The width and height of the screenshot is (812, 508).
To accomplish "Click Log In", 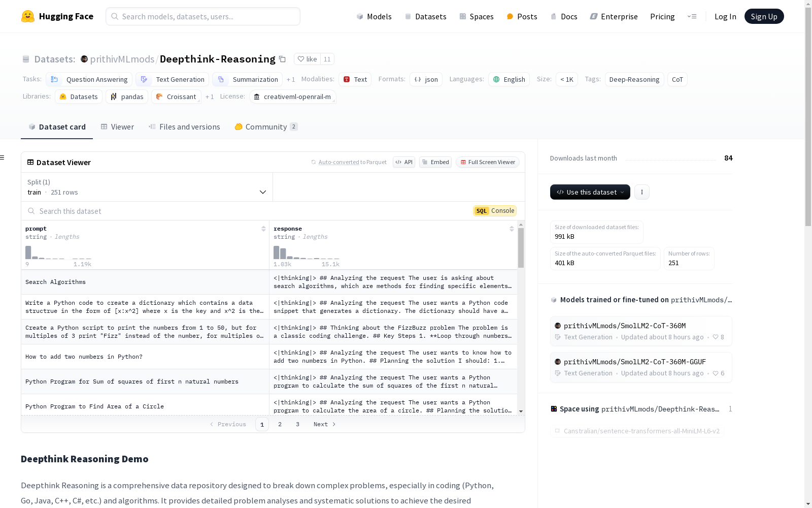I will tap(725, 16).
